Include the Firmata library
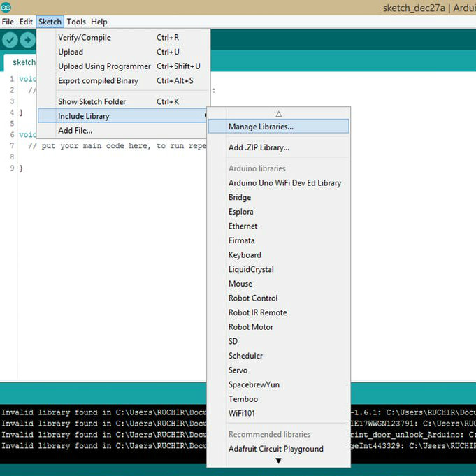 pyautogui.click(x=279, y=240)
